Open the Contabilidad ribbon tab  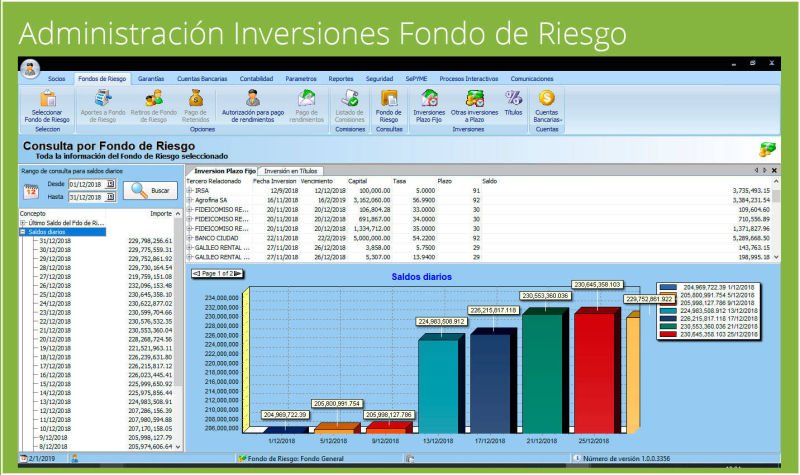pos(256,79)
